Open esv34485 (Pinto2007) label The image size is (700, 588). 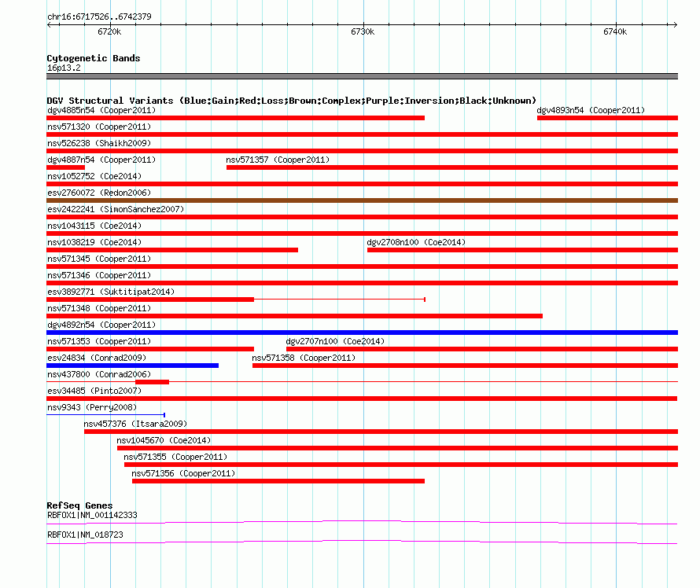pos(94,391)
